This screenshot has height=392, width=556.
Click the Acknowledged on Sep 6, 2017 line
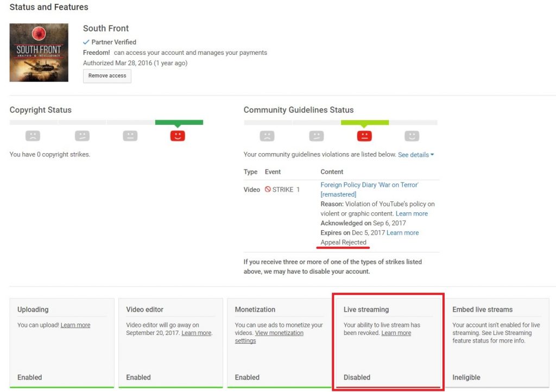pyautogui.click(x=363, y=223)
